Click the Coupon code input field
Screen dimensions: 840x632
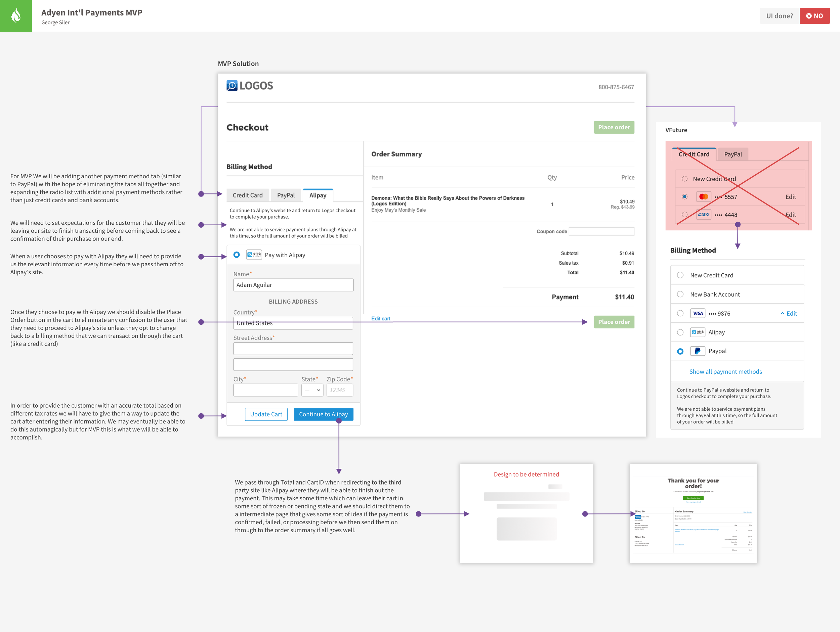[x=601, y=231]
